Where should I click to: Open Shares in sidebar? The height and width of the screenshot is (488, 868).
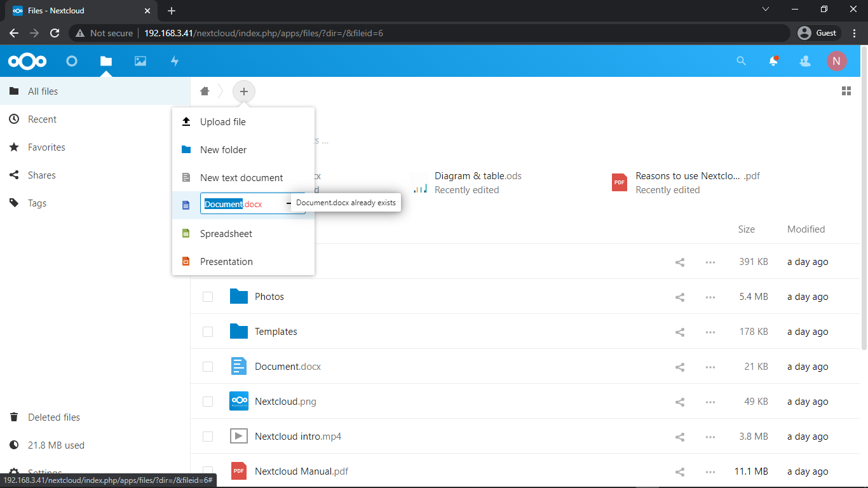tap(95, 175)
